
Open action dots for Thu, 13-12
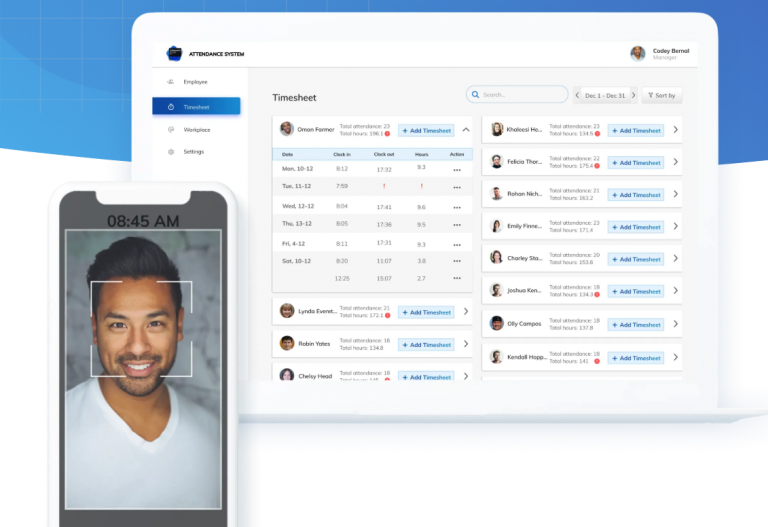457,225
